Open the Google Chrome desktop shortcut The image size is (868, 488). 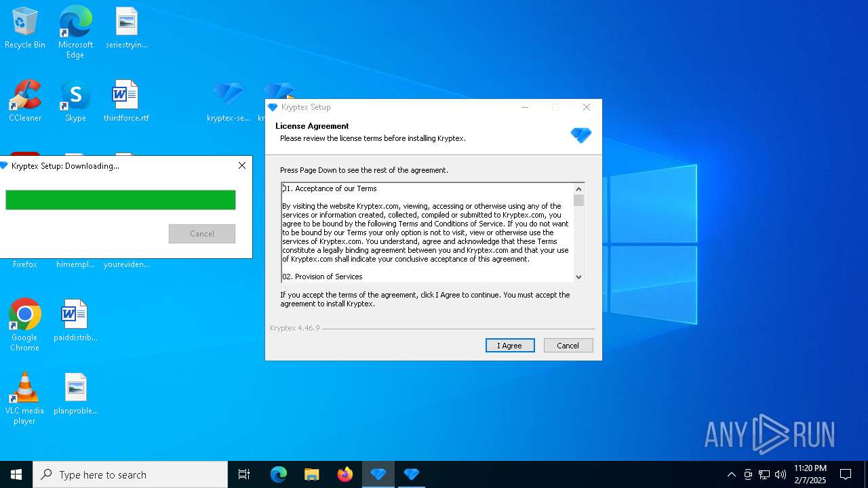pyautogui.click(x=24, y=325)
